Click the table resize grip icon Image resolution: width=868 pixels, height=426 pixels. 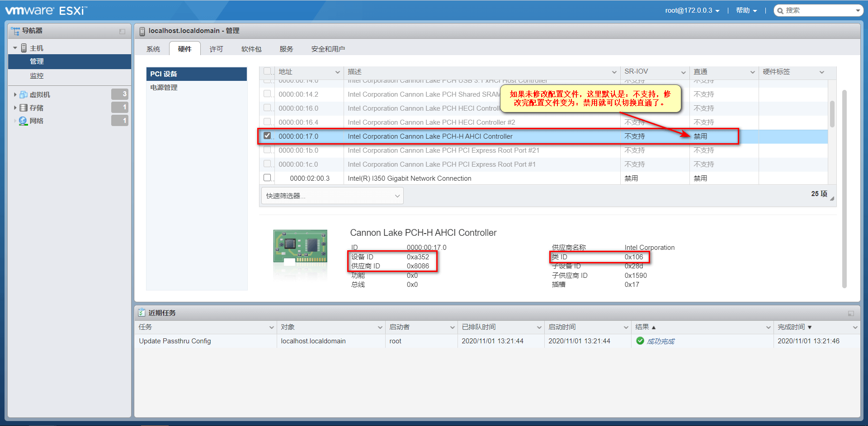point(832,198)
